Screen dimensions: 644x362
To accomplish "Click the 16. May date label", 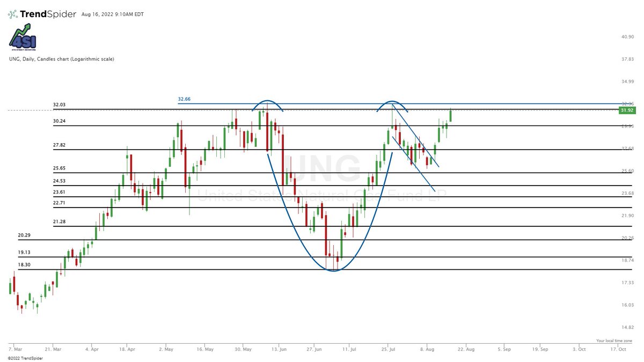I will (204, 349).
